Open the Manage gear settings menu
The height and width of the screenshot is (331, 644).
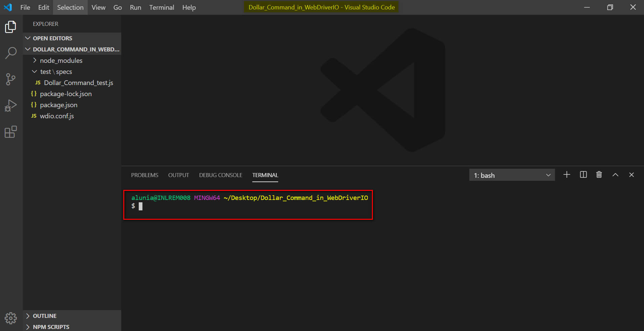[11, 318]
